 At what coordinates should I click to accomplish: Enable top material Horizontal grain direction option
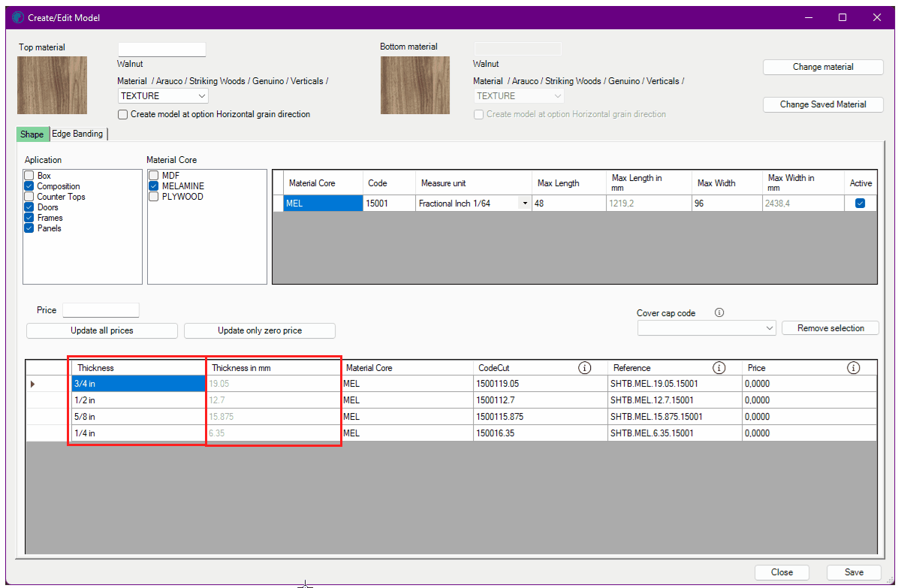(x=122, y=114)
